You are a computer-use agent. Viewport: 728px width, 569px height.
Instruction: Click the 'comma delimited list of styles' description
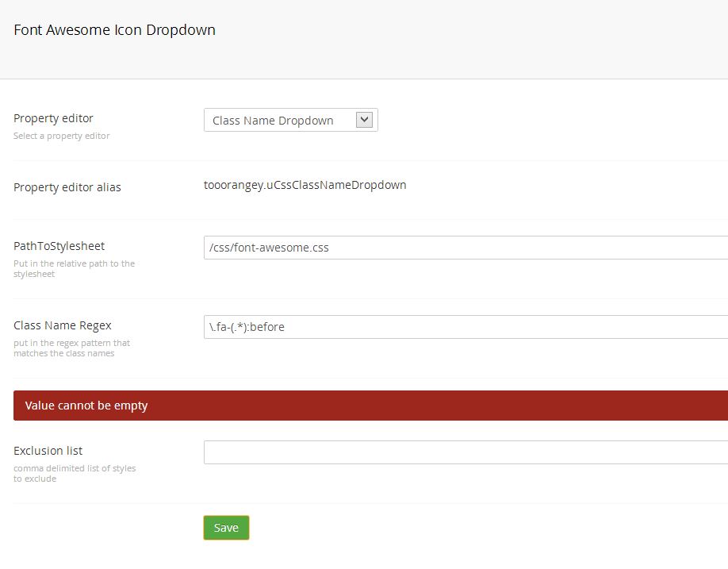(x=75, y=473)
